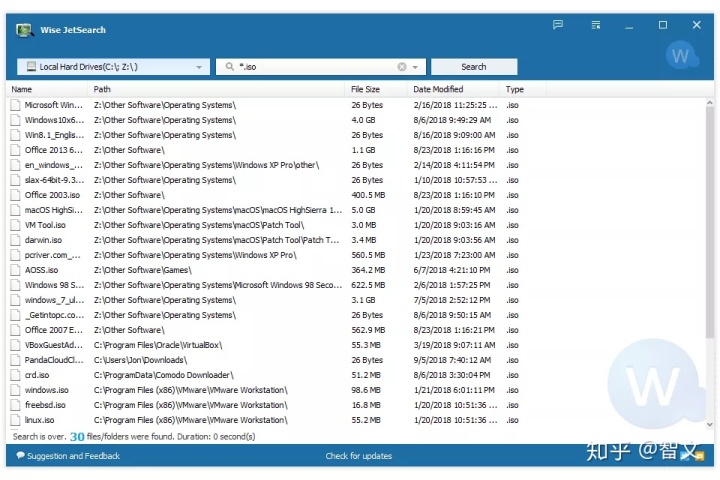Click path C:\Users\Jon\Downloads\
This screenshot has height=480, width=720.
[140, 360]
